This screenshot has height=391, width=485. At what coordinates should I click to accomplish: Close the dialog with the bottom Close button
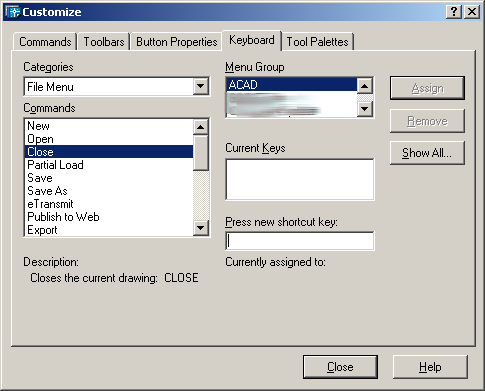[340, 367]
